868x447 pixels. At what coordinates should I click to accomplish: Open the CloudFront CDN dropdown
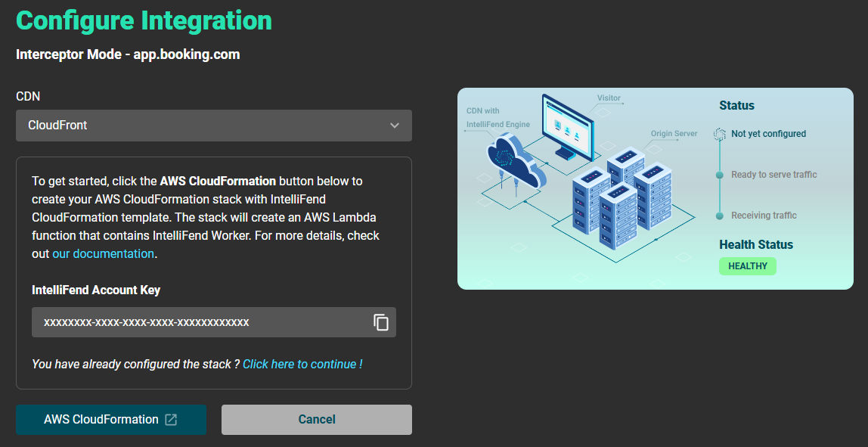(x=213, y=126)
